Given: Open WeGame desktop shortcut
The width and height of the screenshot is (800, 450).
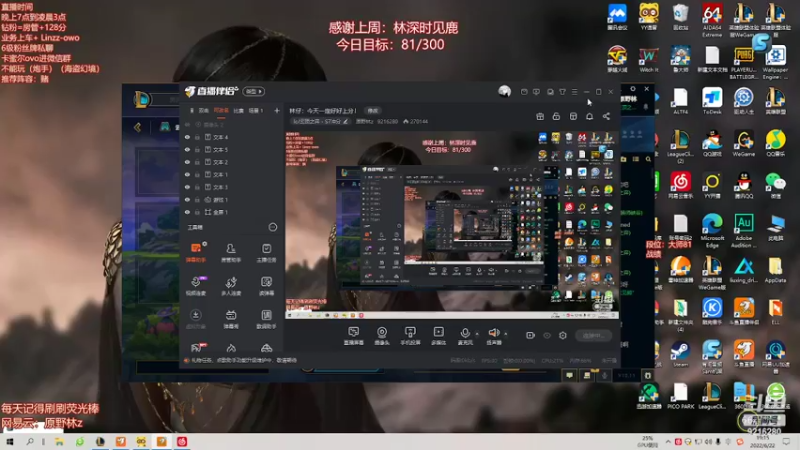Looking at the screenshot, I should coord(744,143).
